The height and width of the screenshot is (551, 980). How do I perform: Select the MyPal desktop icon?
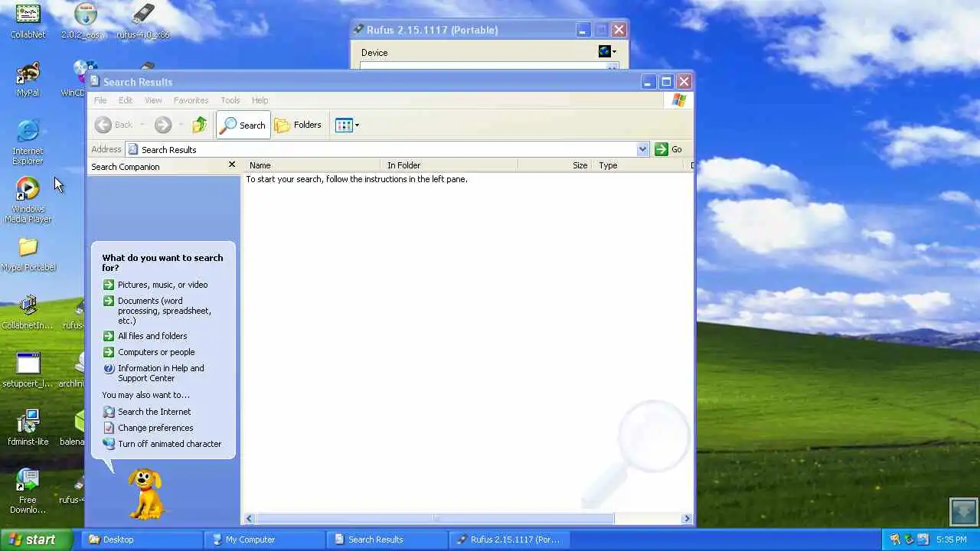(28, 80)
